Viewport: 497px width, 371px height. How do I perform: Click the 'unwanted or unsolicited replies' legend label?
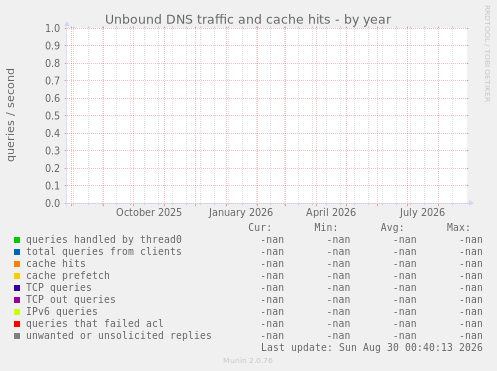[119, 335]
